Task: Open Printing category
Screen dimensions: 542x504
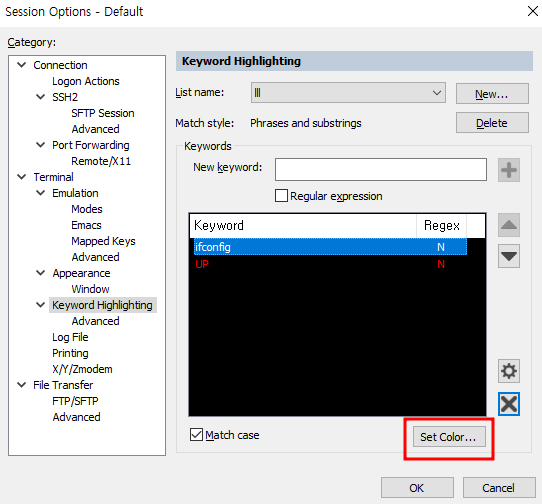Action: [70, 353]
